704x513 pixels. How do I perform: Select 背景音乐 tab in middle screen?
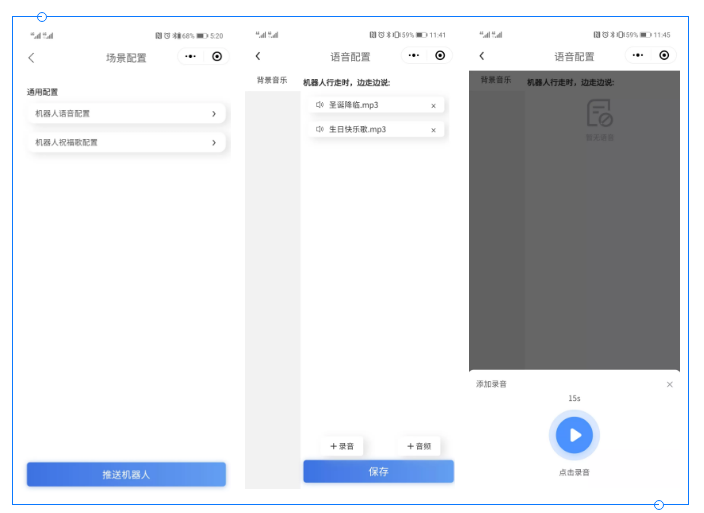pos(272,80)
